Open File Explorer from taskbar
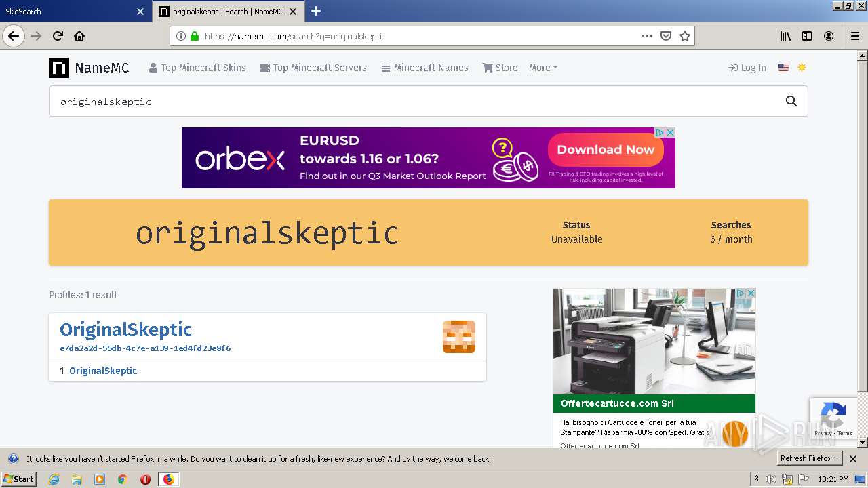868x488 pixels. 77,479
